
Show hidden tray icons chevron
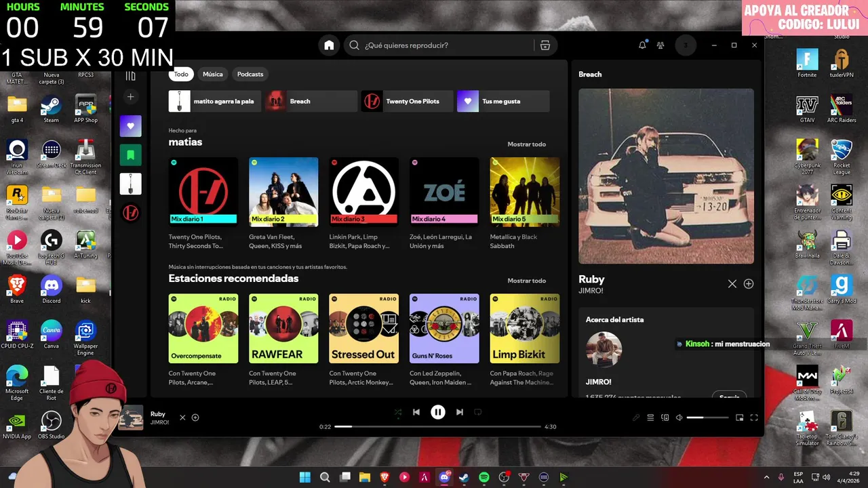pyautogui.click(x=767, y=477)
